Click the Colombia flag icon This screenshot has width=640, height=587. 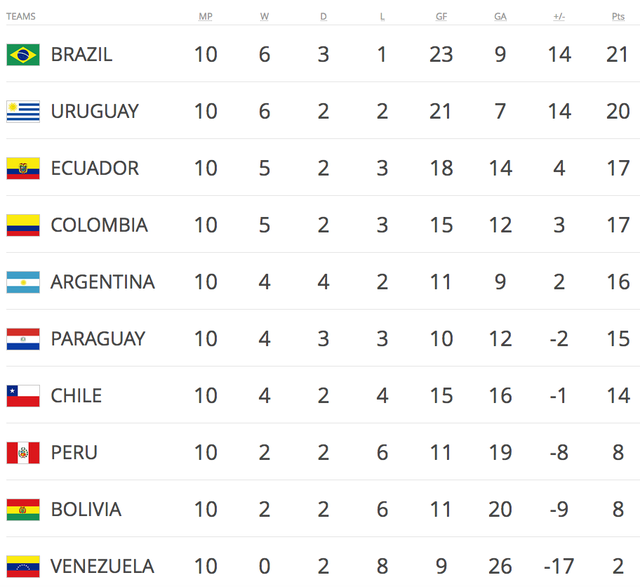click(23, 225)
